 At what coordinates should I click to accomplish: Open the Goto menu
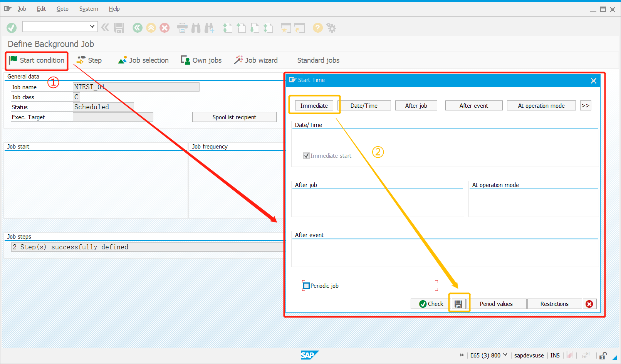tap(62, 8)
